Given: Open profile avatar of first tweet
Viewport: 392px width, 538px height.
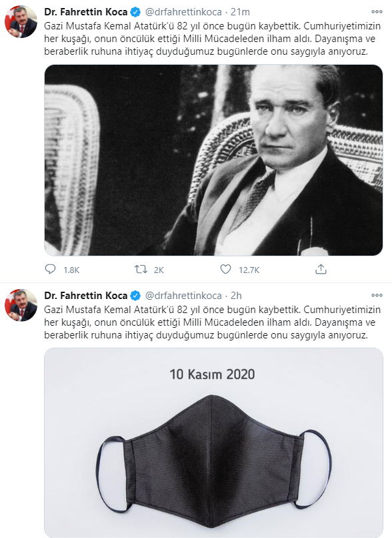Looking at the screenshot, I should pyautogui.click(x=21, y=21).
